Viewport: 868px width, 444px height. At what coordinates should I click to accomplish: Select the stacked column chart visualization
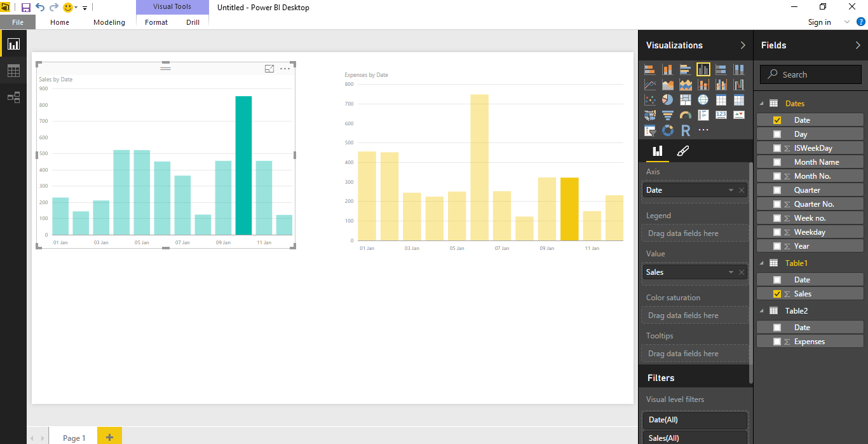point(667,69)
